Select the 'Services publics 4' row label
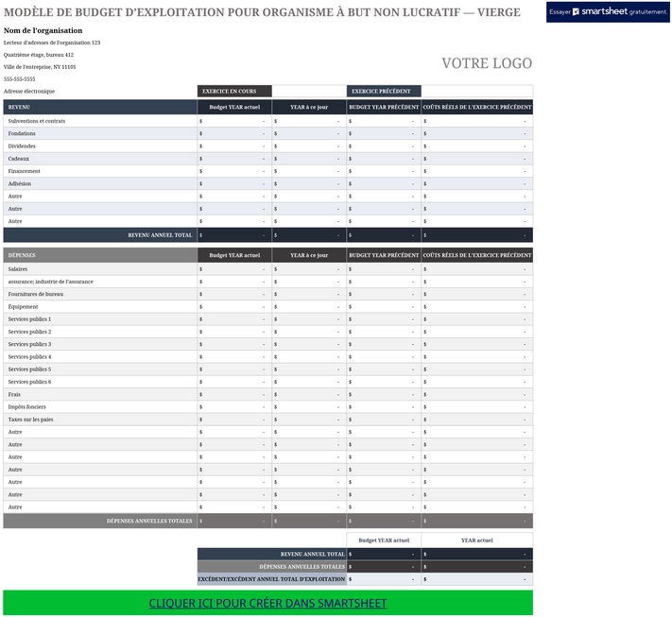 pos(29,356)
